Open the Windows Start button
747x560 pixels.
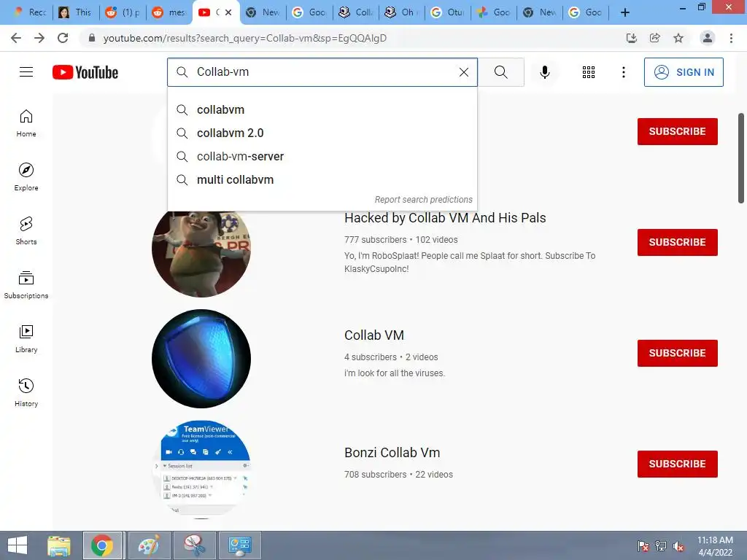(18, 545)
